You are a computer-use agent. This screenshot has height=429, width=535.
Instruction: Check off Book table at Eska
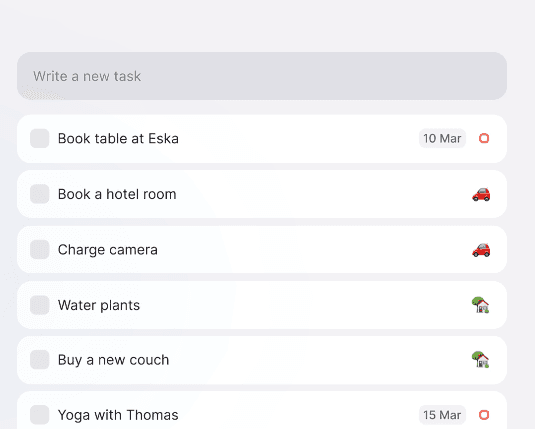[x=40, y=138]
